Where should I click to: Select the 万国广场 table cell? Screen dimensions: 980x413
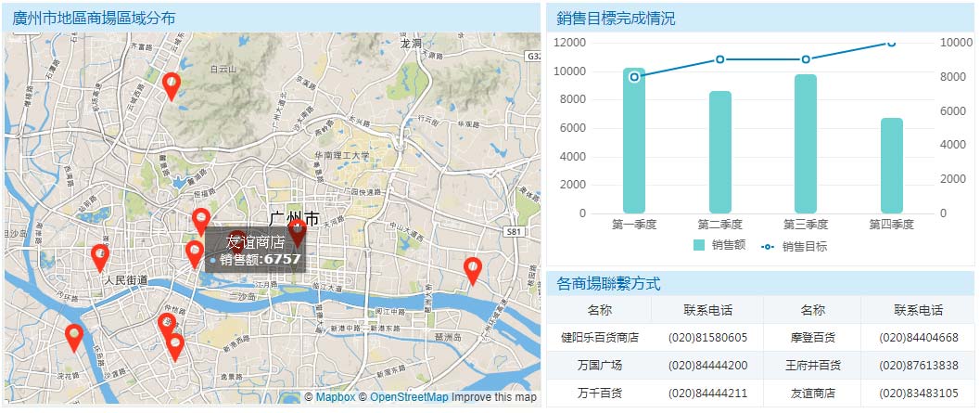pyautogui.click(x=599, y=366)
